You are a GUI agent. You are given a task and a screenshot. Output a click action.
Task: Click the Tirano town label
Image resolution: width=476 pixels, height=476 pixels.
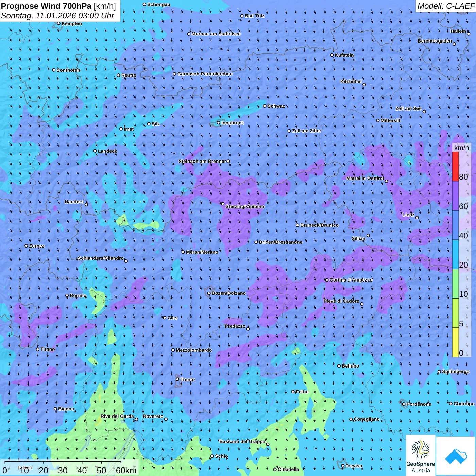[x=48, y=349]
